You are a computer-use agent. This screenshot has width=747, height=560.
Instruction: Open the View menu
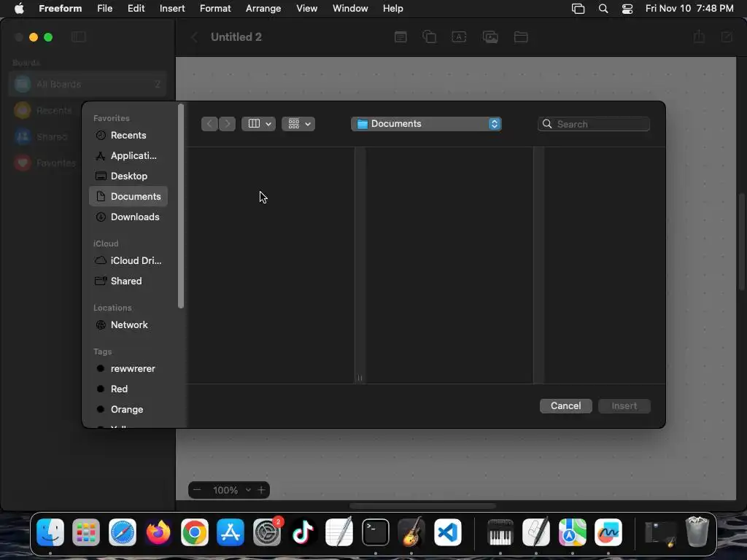306,9
